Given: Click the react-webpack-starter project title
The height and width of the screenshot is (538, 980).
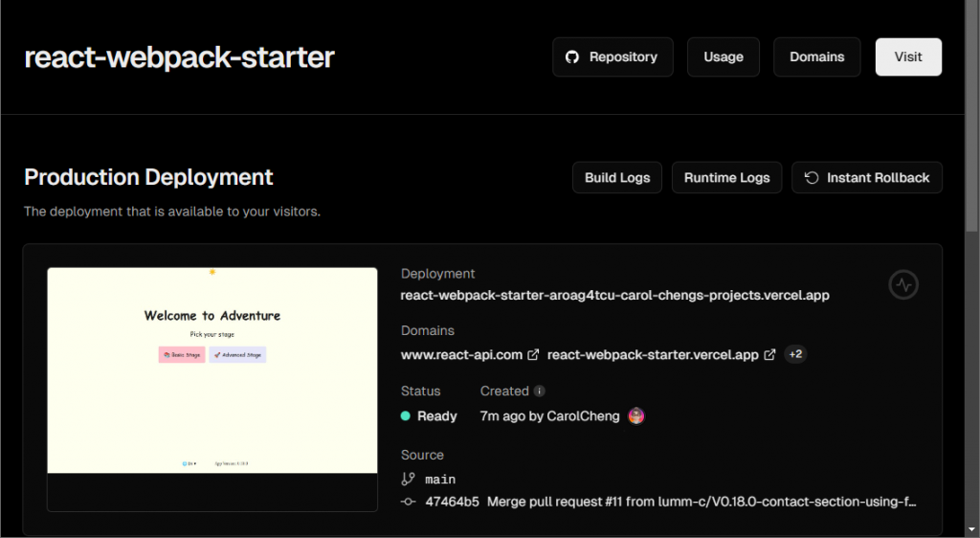Looking at the screenshot, I should coord(179,56).
